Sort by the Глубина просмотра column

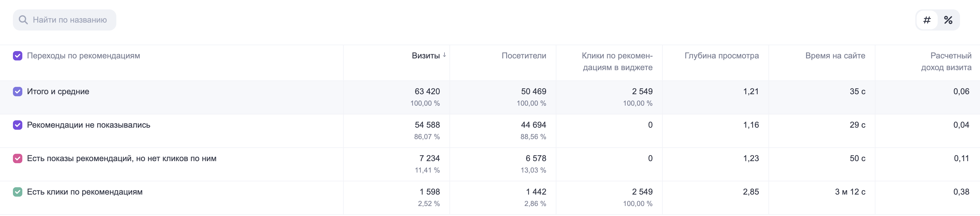pos(722,56)
